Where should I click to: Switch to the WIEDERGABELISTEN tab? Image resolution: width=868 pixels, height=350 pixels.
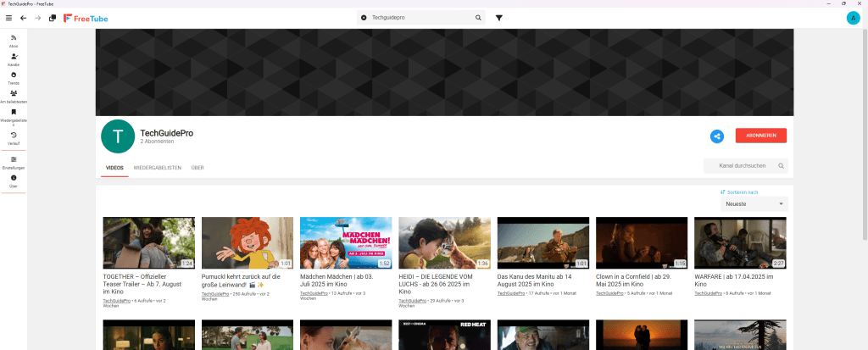(x=157, y=167)
